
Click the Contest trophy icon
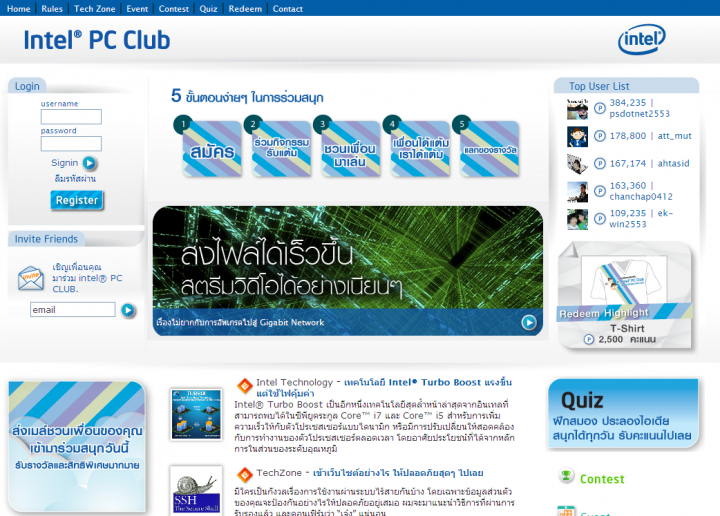pyautogui.click(x=566, y=476)
